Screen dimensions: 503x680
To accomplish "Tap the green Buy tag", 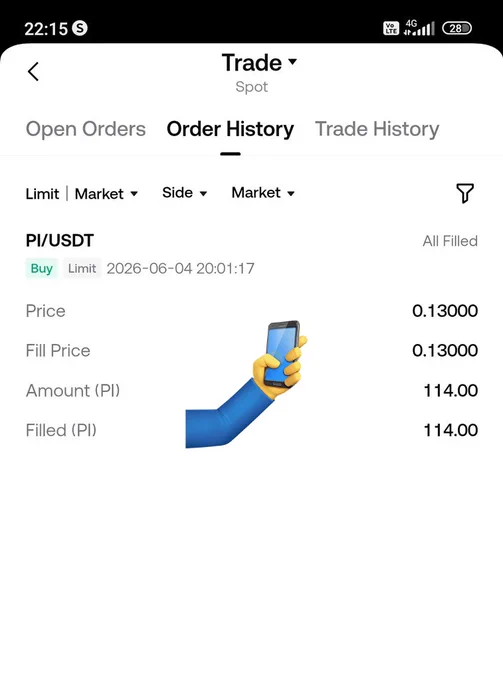I will (42, 268).
